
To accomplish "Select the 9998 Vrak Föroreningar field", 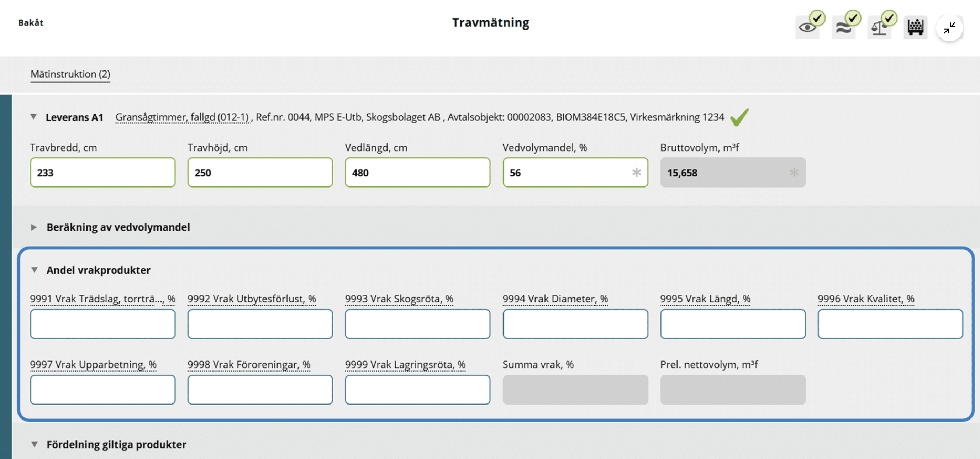I will tap(260, 390).
